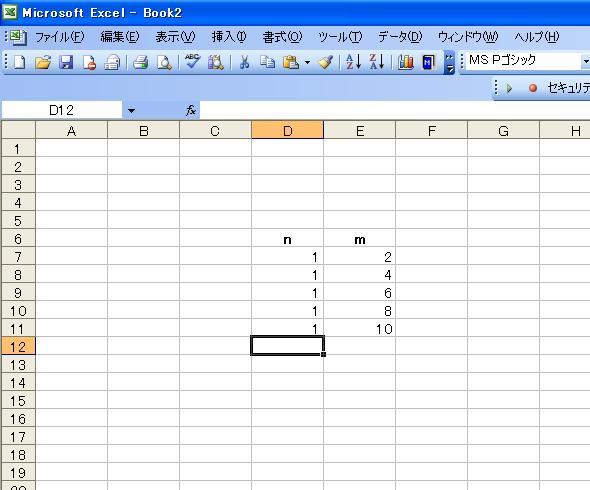Viewport: 590px width, 490px height.
Task: Cut selection with the scissors icon
Action: coord(244,62)
